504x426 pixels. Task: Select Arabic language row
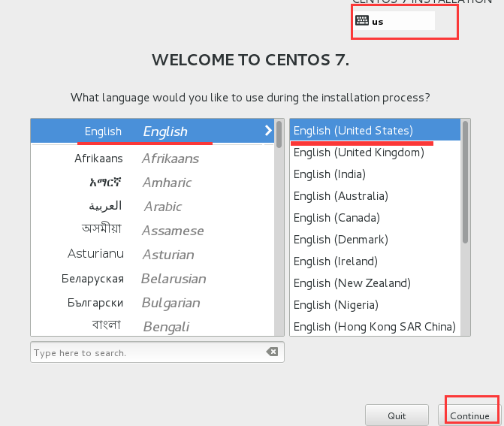(x=152, y=207)
